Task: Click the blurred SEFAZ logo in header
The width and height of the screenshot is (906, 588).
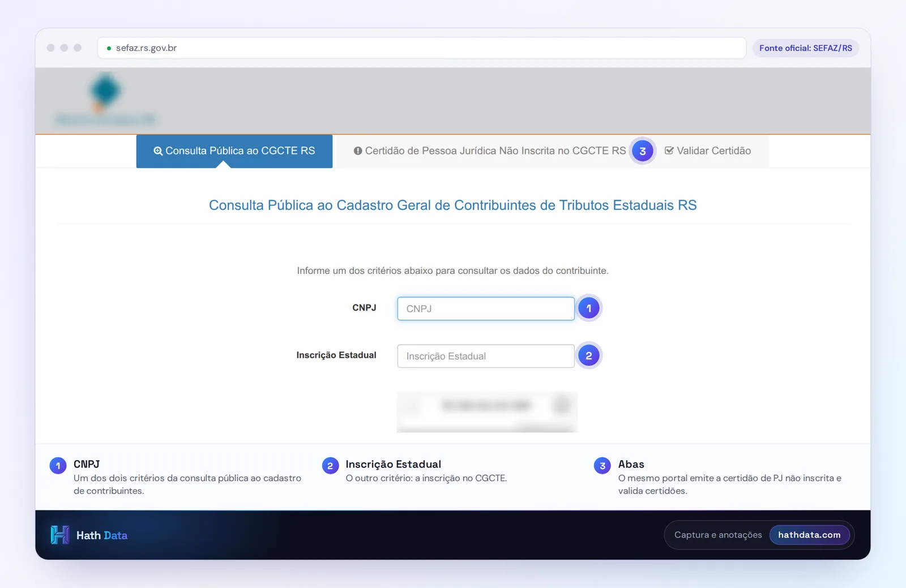Action: coord(105,100)
